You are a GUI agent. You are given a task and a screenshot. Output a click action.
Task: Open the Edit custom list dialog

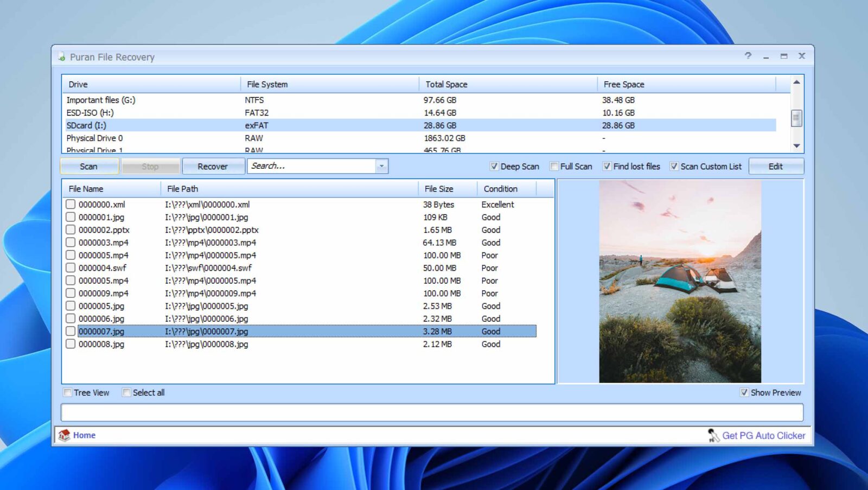pos(776,166)
